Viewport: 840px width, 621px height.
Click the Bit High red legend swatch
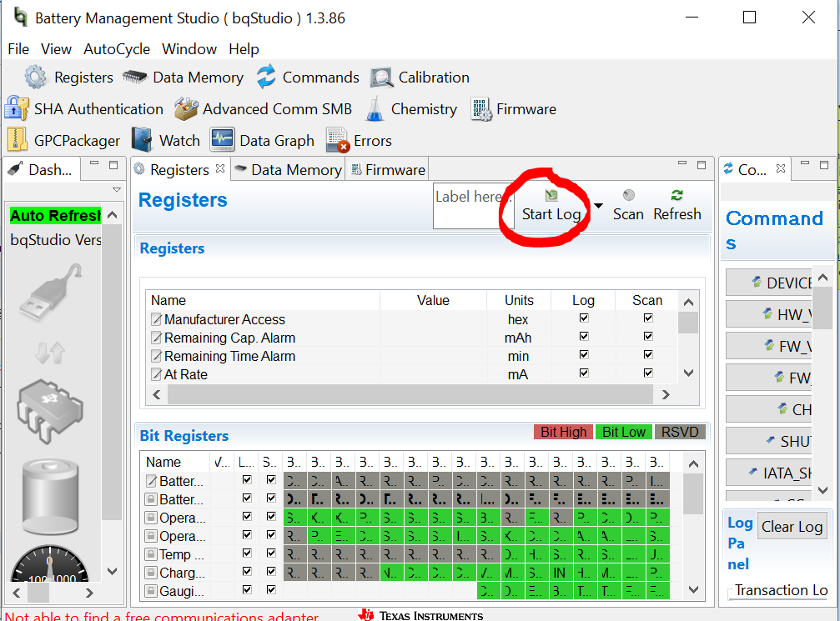point(564,432)
